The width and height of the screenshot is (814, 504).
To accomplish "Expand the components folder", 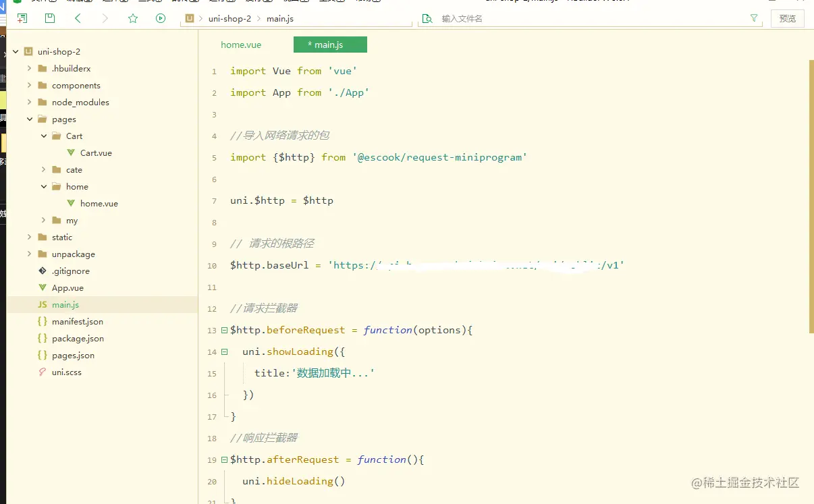I will 30,85.
